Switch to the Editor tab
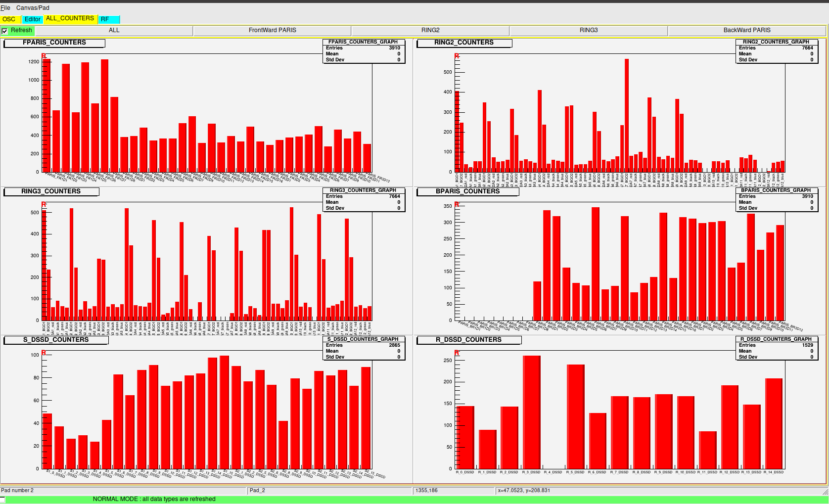829x504 pixels. pos(33,19)
